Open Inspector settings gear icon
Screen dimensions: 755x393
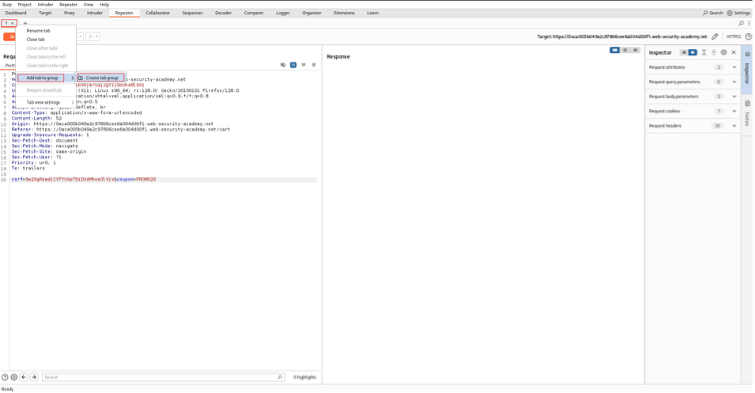(x=724, y=52)
